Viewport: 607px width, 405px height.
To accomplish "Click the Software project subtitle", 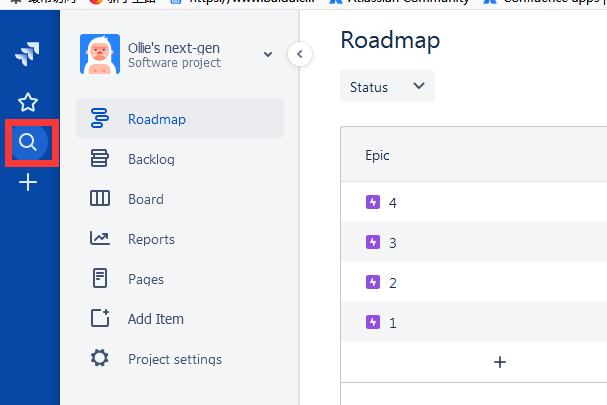I will pyautogui.click(x=175, y=63).
